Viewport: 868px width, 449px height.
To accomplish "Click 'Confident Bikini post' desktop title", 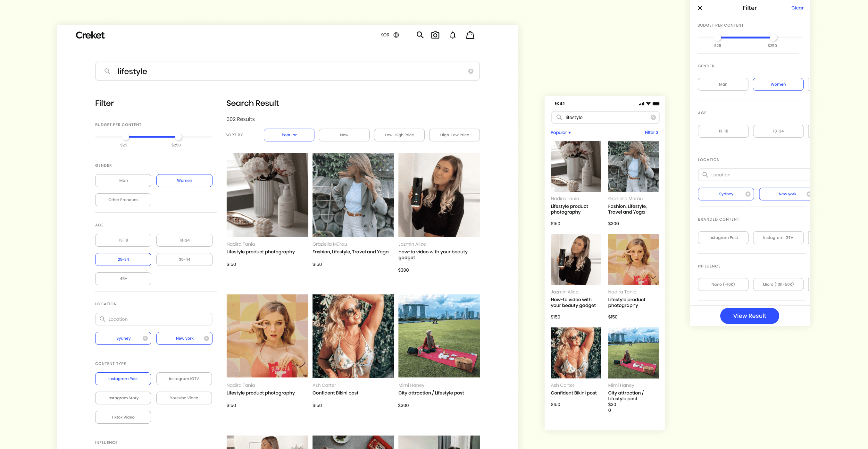I will coord(335,393).
